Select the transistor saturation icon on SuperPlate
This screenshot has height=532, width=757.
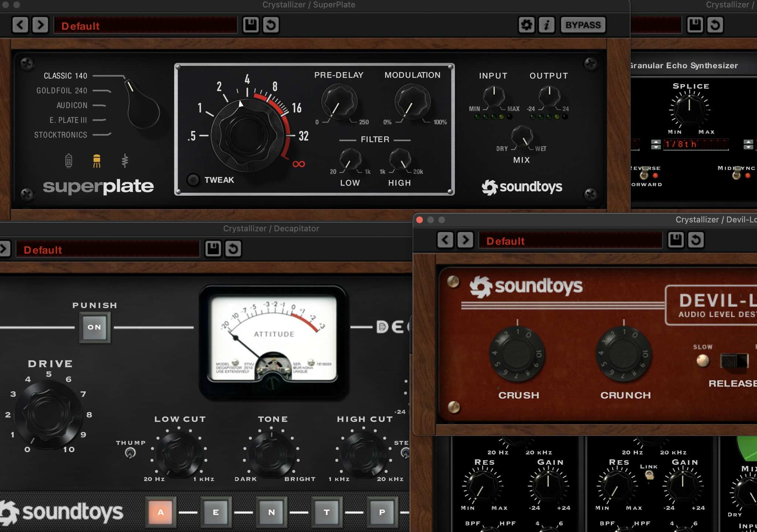coord(97,161)
